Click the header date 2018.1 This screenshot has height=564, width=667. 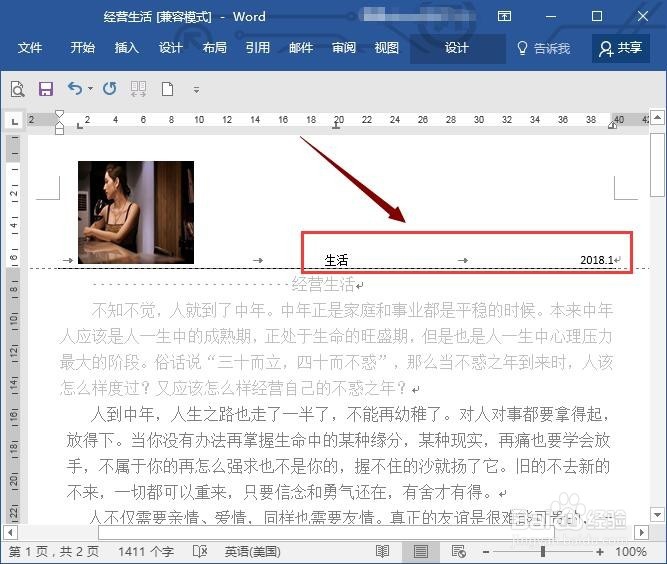click(x=597, y=260)
